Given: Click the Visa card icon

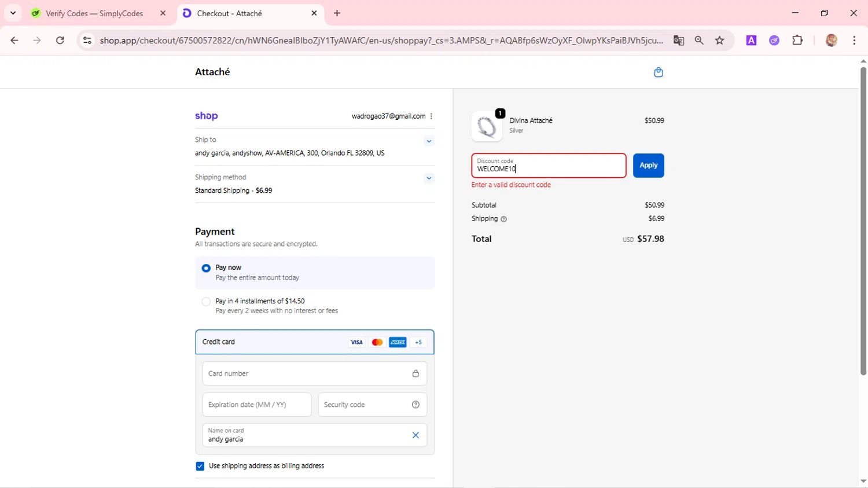Looking at the screenshot, I should click(x=356, y=343).
